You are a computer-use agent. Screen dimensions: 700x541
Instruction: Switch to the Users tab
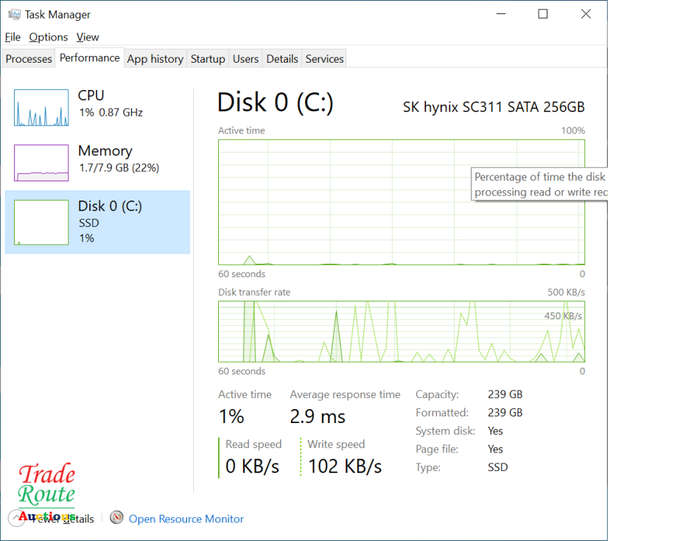tap(246, 58)
